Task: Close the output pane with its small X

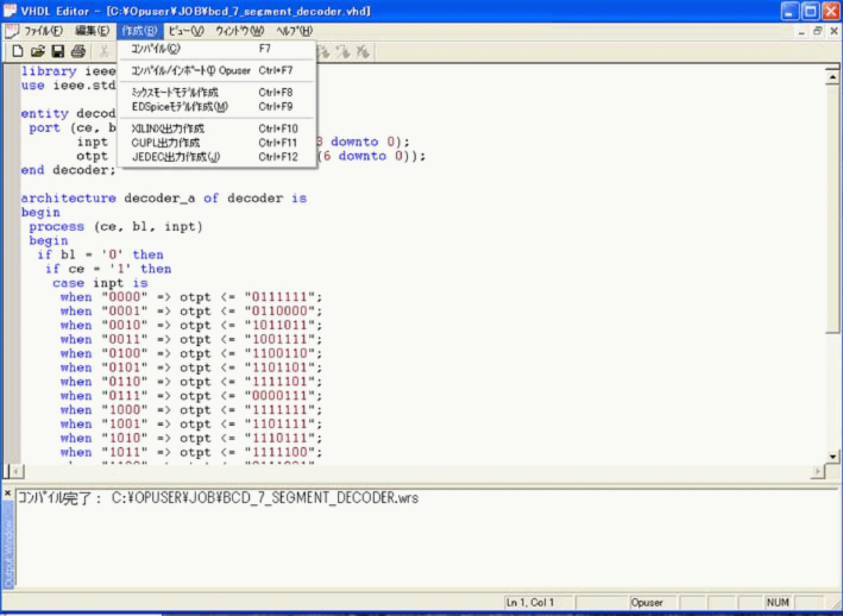Action: (7, 493)
